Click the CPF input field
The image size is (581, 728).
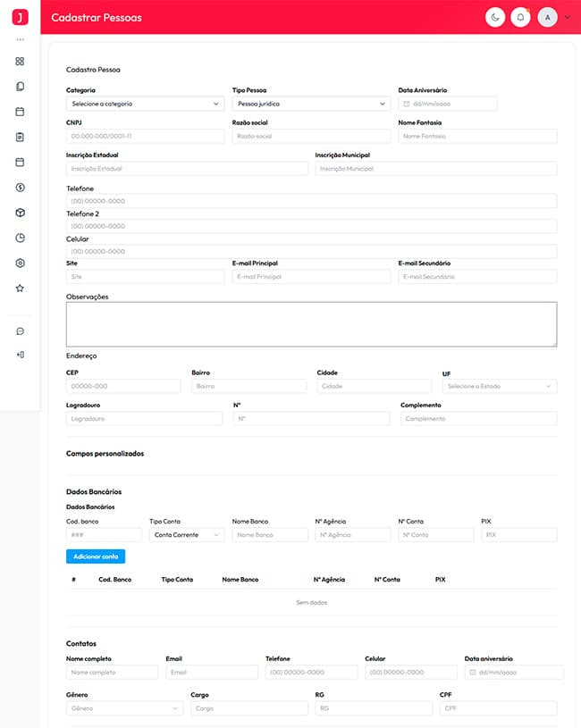499,708
